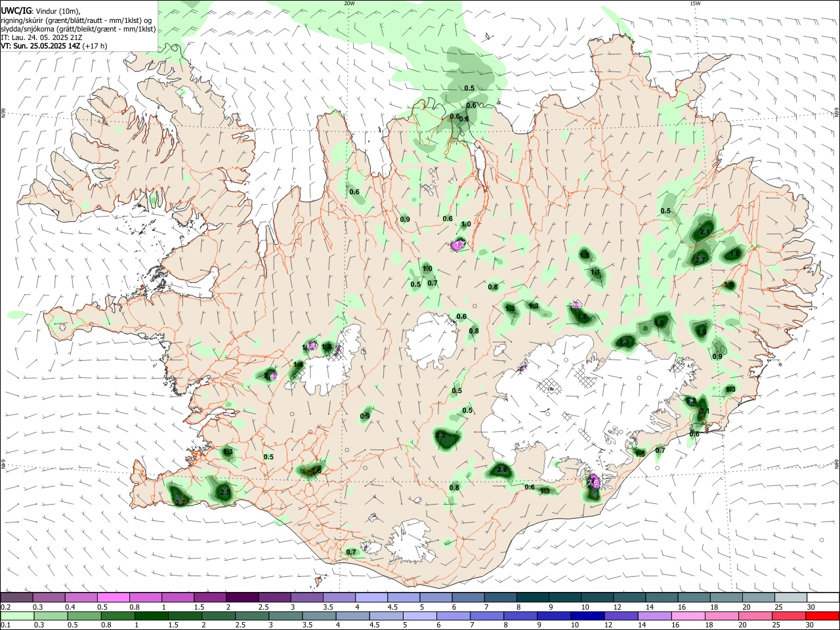Click the 'UWC/IG' title text
The height and width of the screenshot is (630, 840).
(16, 11)
